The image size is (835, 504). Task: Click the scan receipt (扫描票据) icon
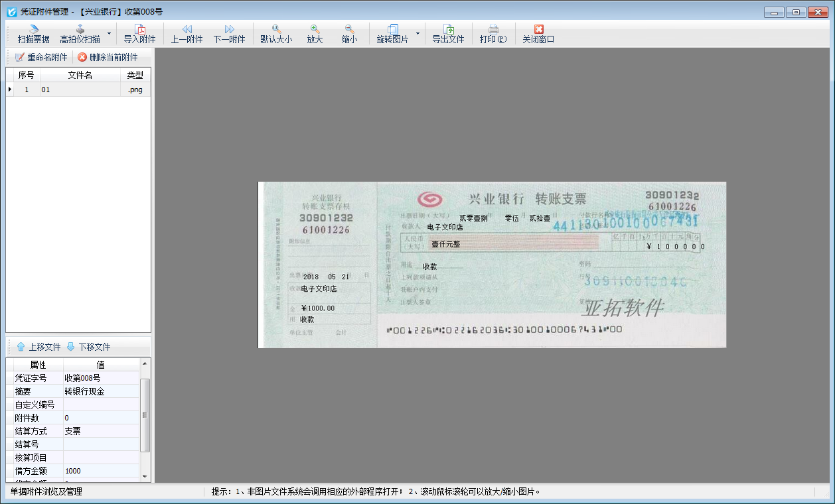pos(33,29)
